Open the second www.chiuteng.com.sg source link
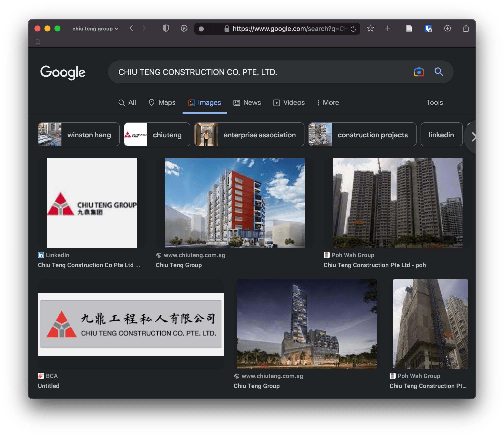This screenshot has width=504, height=436. 268,376
